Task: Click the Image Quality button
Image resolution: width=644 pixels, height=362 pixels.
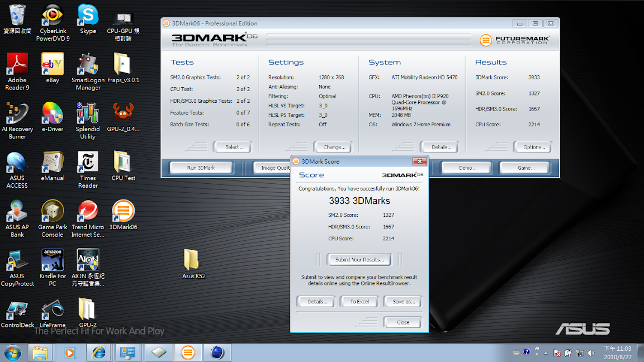Action: [x=272, y=168]
